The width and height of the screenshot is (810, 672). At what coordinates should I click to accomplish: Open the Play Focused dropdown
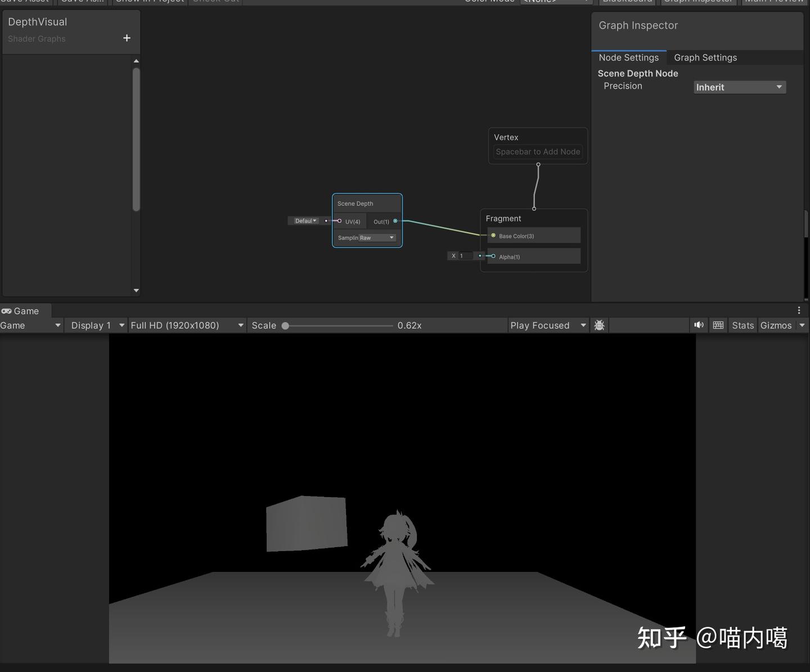pos(547,325)
